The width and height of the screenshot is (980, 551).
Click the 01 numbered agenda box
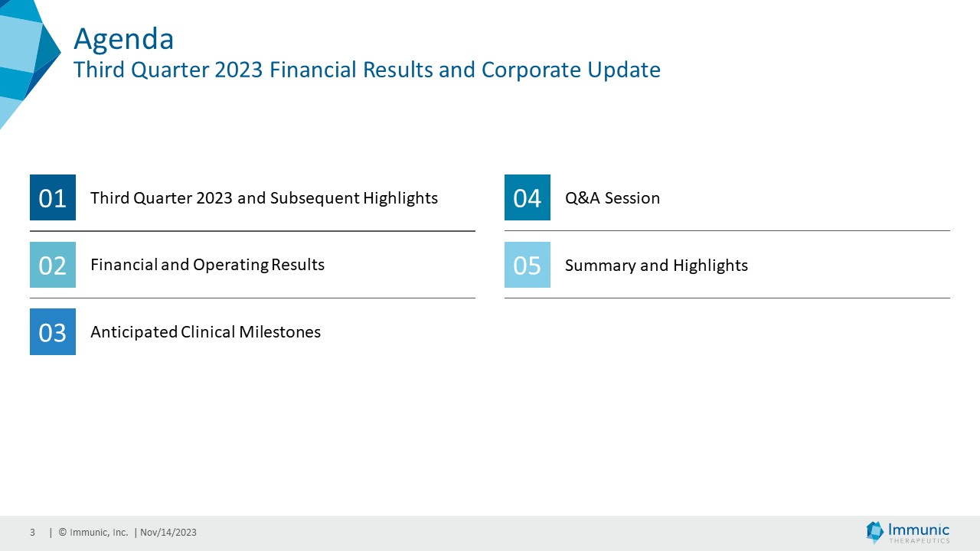click(53, 197)
